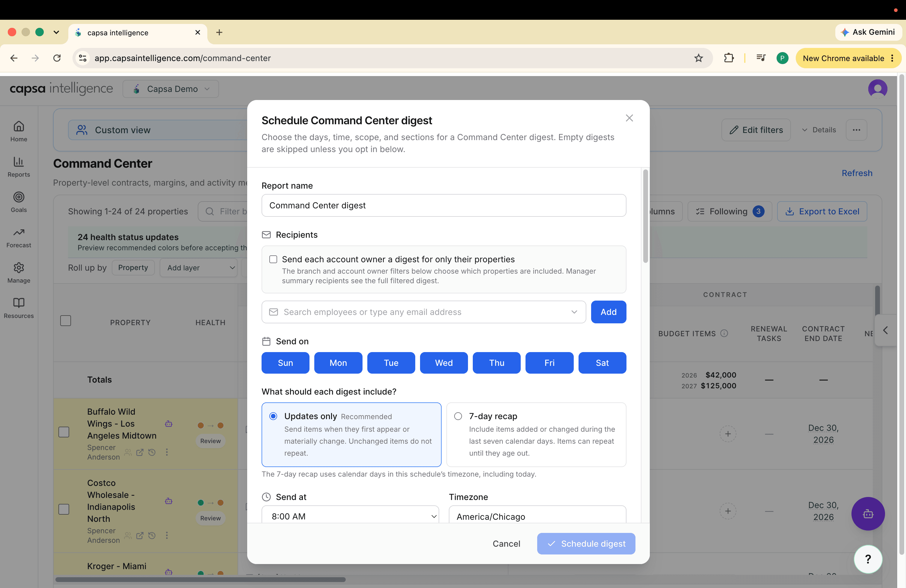Screen dimensions: 906x588
Task: Click AI robot icon beside Costco Wholesale
Action: pos(169,501)
